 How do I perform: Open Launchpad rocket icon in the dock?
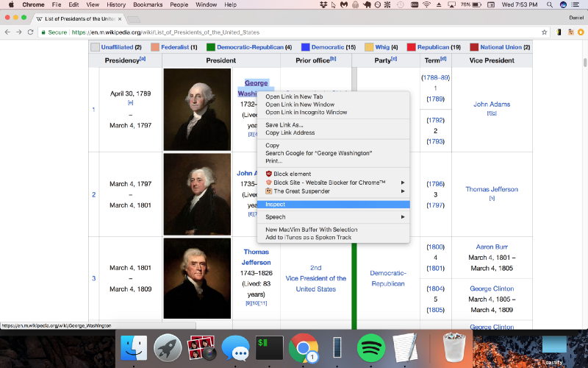pos(168,348)
